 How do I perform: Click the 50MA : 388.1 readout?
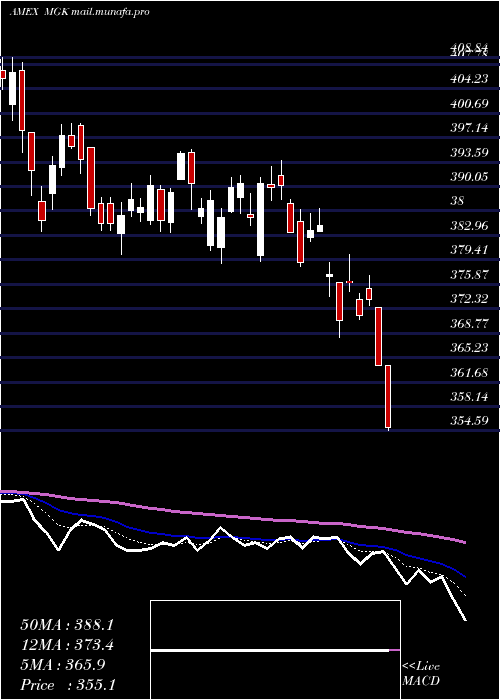pos(67,625)
